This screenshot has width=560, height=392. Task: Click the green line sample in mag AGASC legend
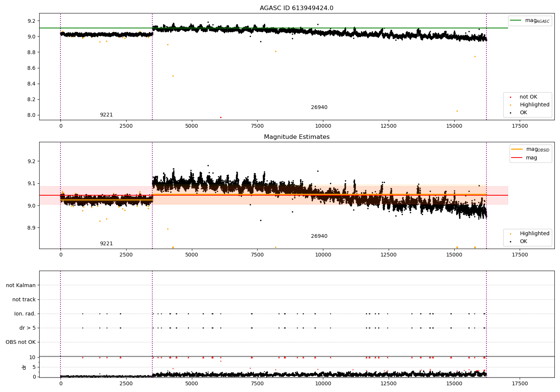tap(516, 21)
